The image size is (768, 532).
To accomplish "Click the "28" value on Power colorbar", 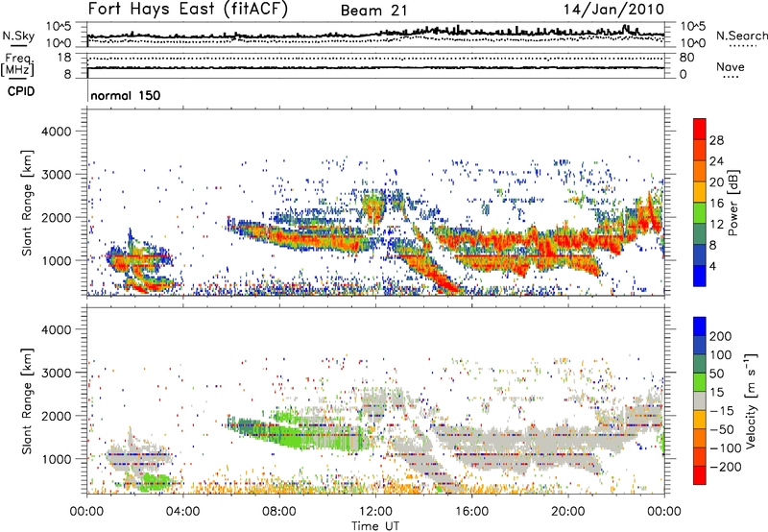I will 716,140.
